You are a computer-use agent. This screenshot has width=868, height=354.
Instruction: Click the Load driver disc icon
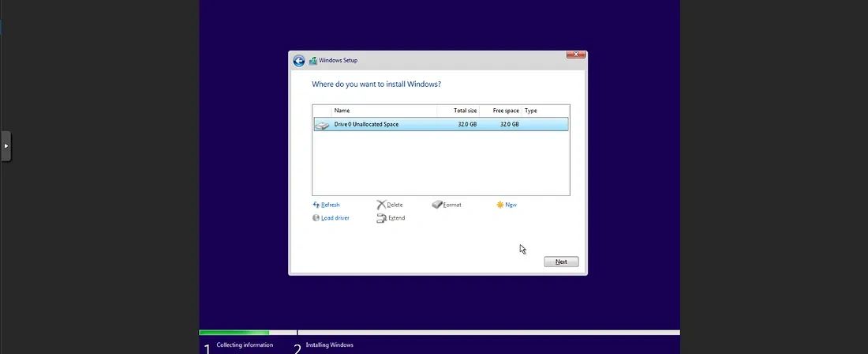(x=316, y=218)
